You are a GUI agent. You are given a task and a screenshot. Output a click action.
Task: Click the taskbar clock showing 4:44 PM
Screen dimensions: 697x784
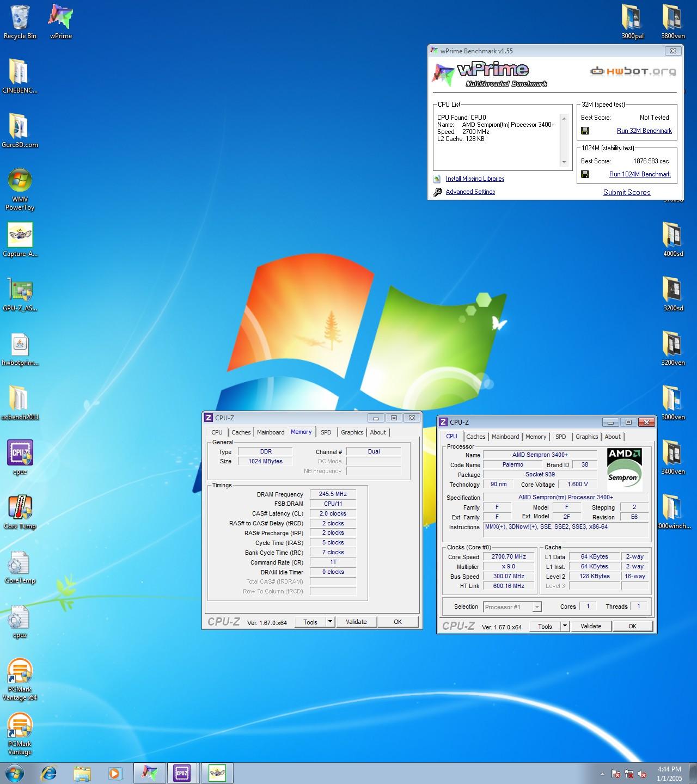pos(669,774)
